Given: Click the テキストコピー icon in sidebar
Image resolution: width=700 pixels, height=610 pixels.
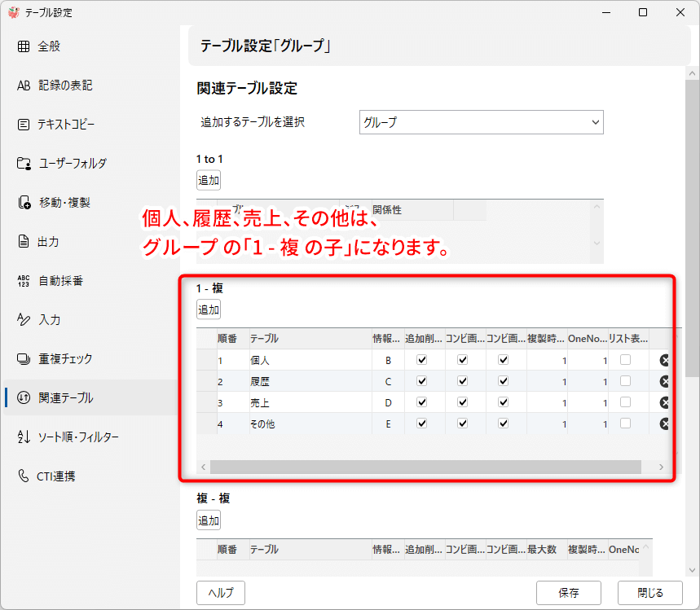Looking at the screenshot, I should click(x=24, y=125).
